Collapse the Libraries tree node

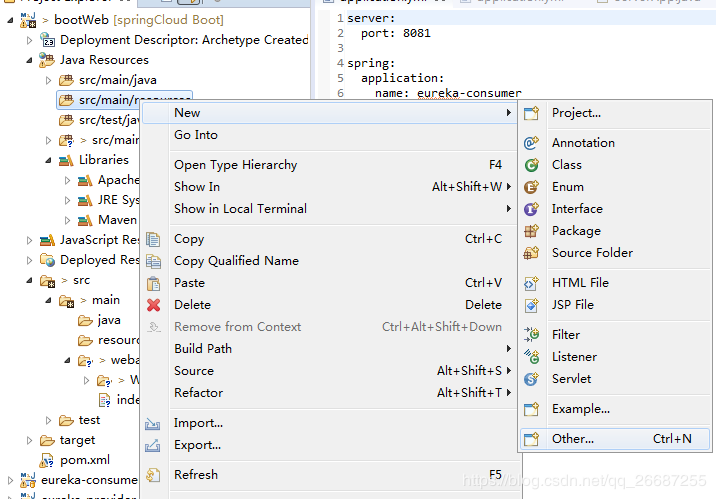pyautogui.click(x=49, y=160)
